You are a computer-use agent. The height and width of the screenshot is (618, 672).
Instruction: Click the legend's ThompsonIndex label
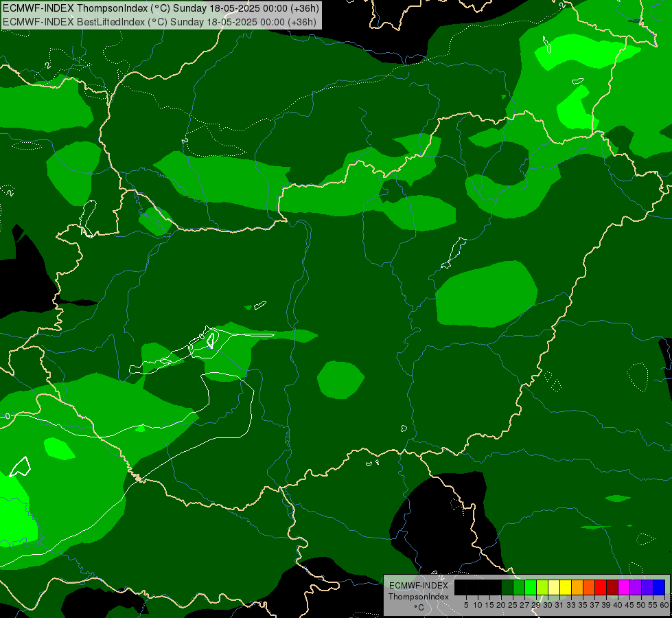click(x=419, y=597)
